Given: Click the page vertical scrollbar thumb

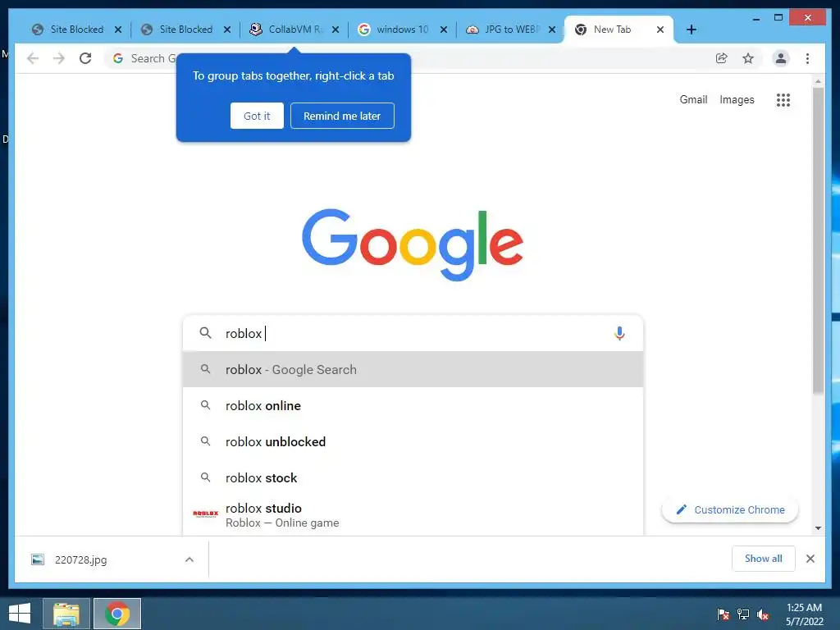Looking at the screenshot, I should tap(818, 241).
